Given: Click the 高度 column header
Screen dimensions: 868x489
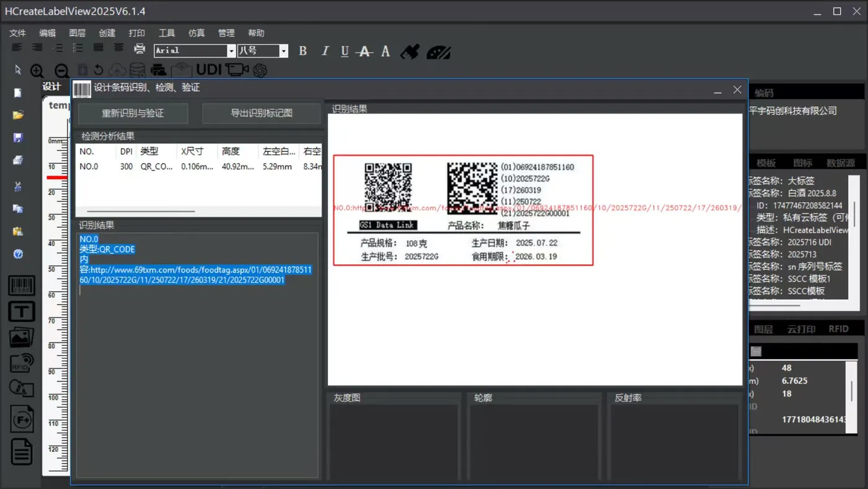Looking at the screenshot, I should (x=237, y=151).
